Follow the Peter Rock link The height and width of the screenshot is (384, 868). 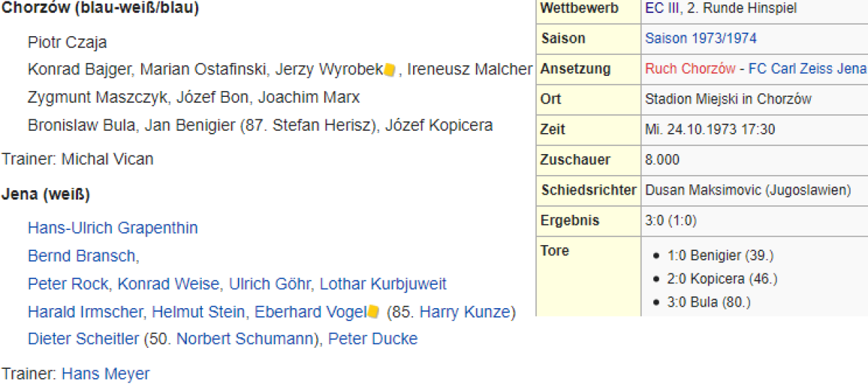(68, 284)
